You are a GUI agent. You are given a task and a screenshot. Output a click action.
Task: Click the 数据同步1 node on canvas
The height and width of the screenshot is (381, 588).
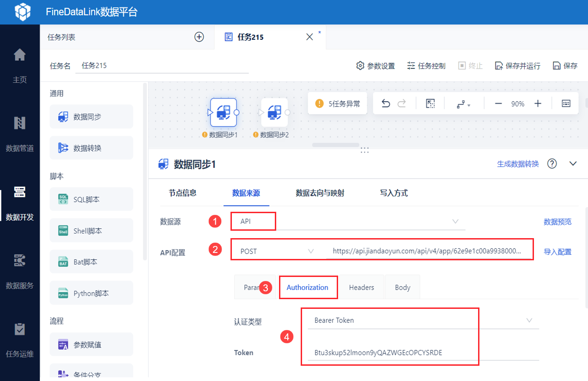tap(223, 112)
